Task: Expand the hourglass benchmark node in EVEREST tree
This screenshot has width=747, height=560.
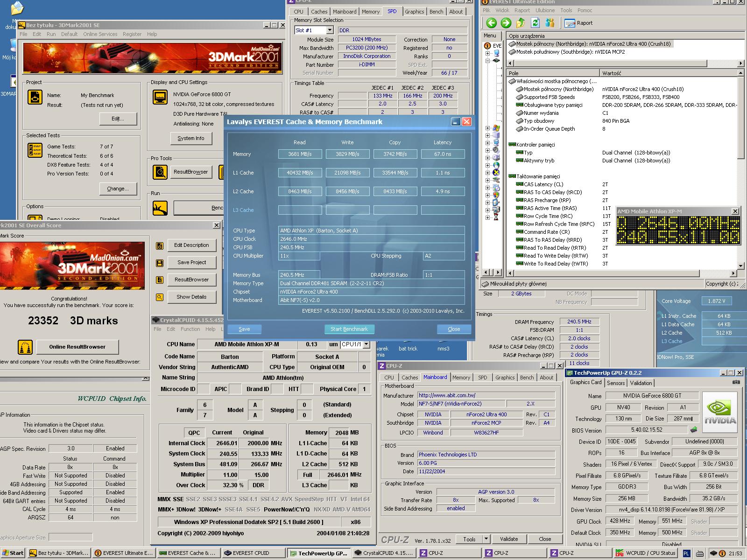Action: click(x=487, y=217)
